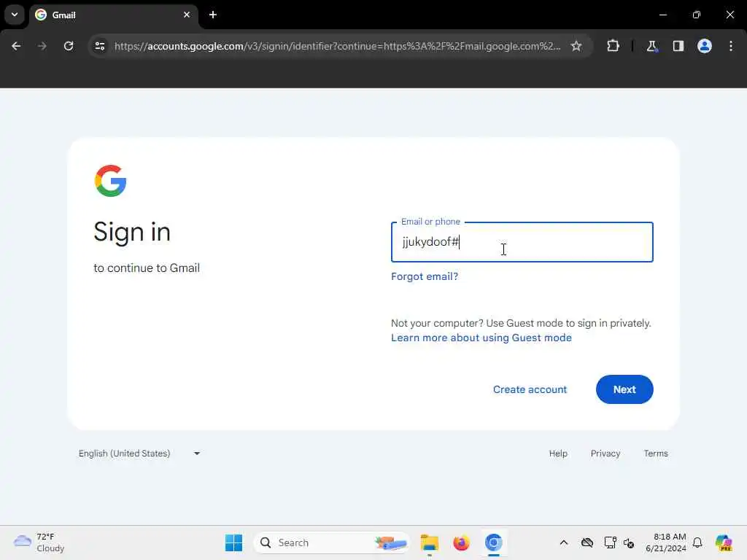747x560 pixels.
Task: Click the Email or phone field
Action: tap(522, 242)
